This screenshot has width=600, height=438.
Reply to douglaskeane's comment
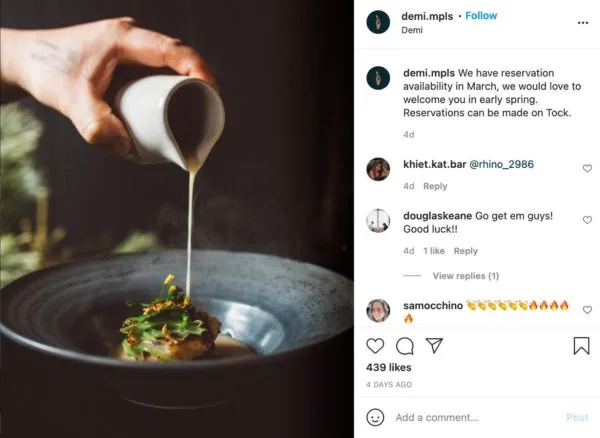coord(466,251)
